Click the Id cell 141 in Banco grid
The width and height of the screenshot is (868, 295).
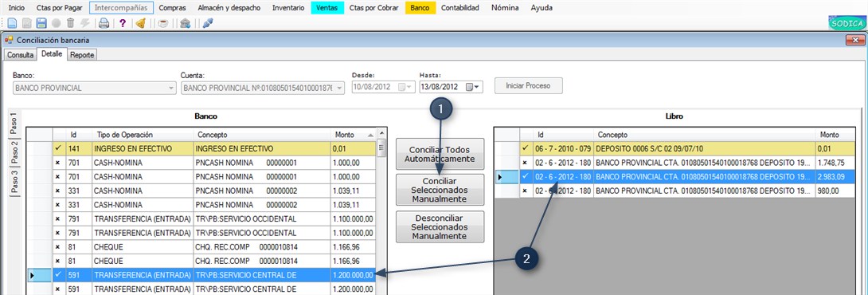click(x=79, y=148)
